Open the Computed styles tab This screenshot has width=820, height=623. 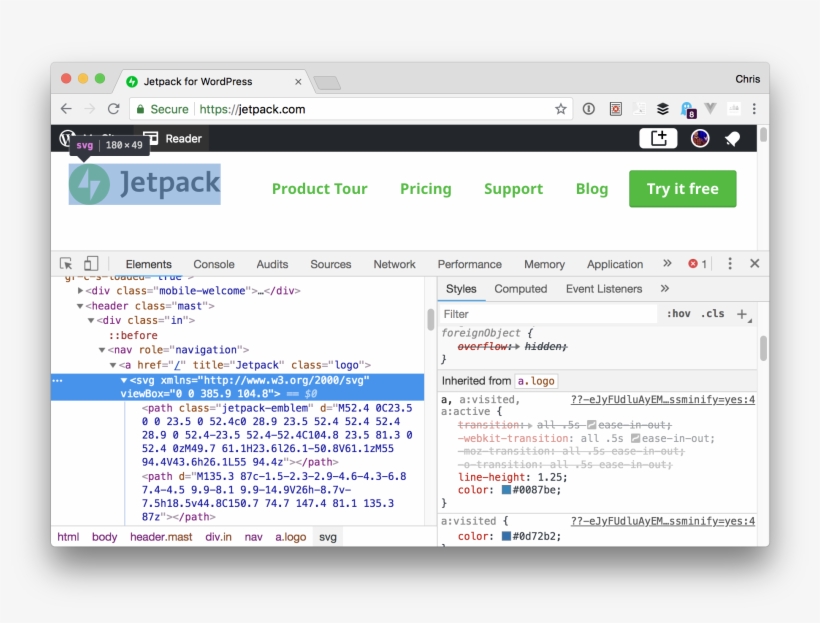point(520,288)
